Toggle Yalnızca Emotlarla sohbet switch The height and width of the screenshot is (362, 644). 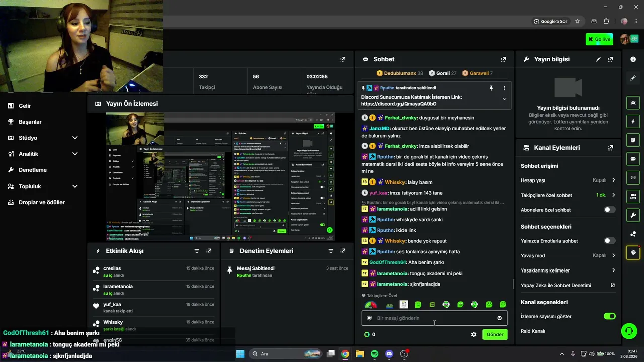click(609, 241)
